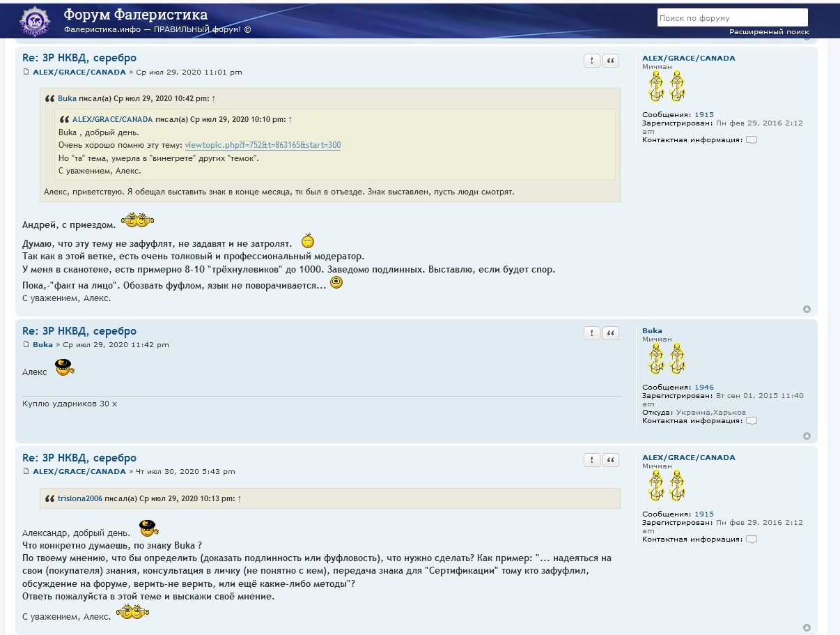The width and height of the screenshot is (840, 635).
Task: Open contact info dropdown in first post's profile
Action: [x=751, y=140]
